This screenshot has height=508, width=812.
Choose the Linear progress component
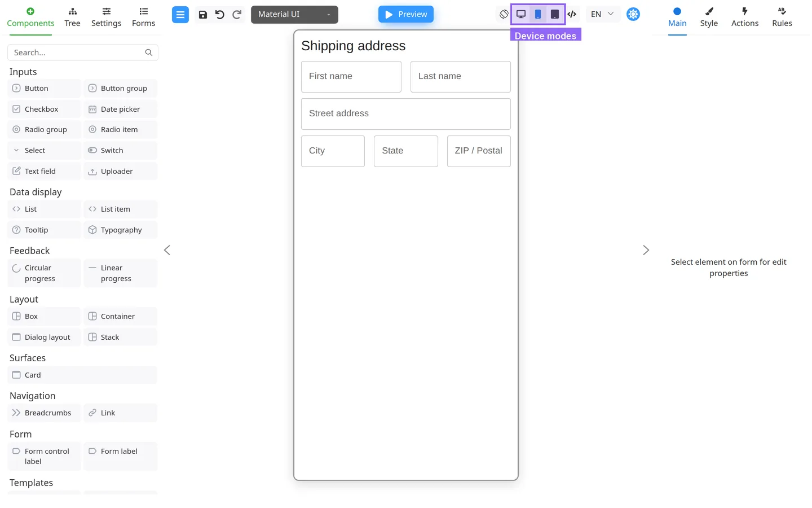[121, 273]
